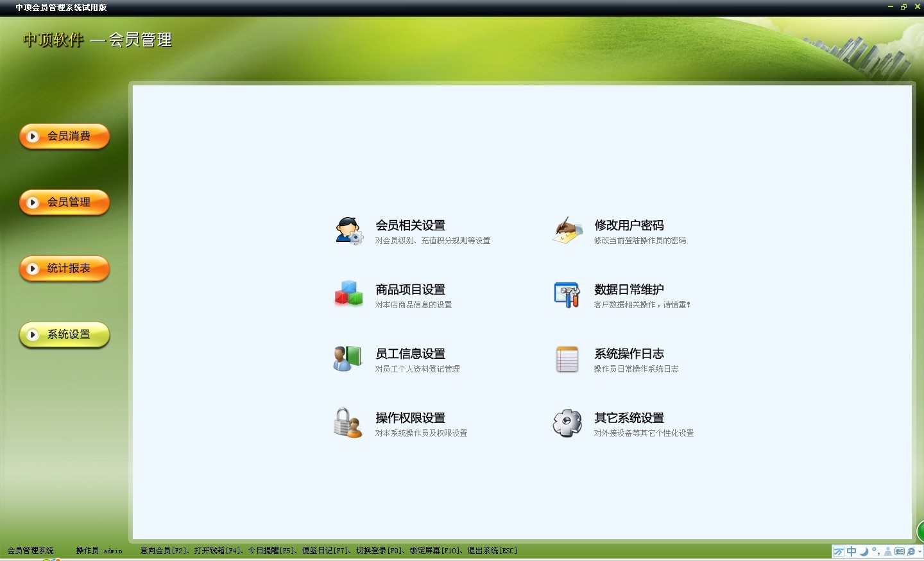Go to the 会员管理 sidebar section
Viewport: 924px width, 561px height.
(x=64, y=202)
